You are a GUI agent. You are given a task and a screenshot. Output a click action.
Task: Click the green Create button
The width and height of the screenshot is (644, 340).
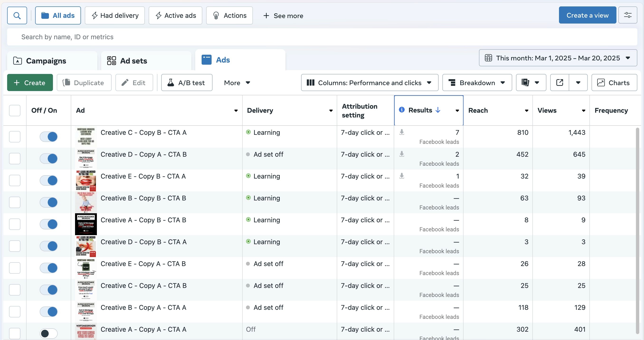[x=30, y=83]
